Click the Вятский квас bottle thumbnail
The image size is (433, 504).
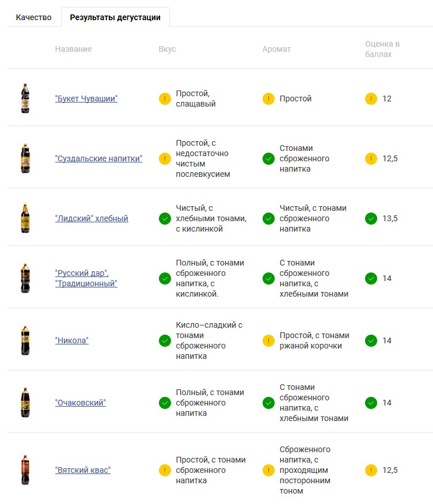[x=25, y=470]
